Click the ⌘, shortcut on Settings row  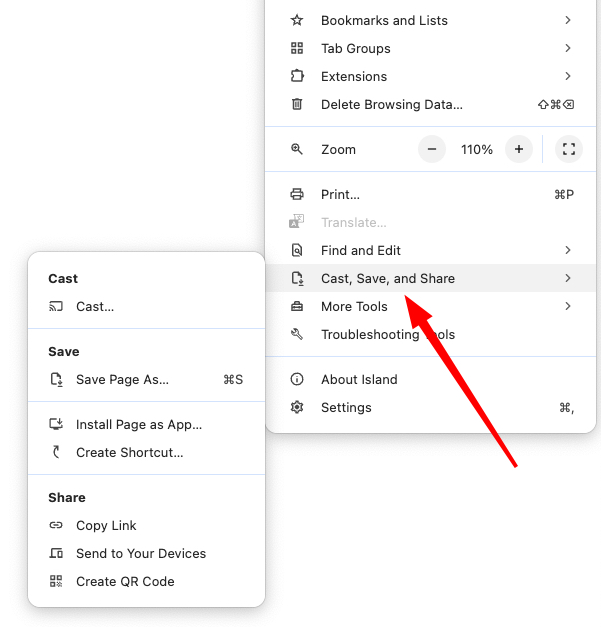point(567,407)
